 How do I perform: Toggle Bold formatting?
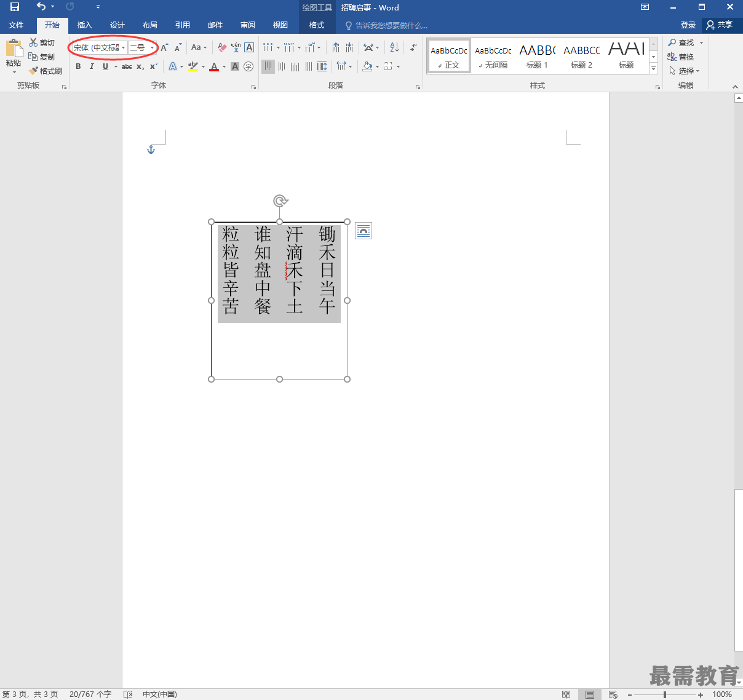pos(78,66)
